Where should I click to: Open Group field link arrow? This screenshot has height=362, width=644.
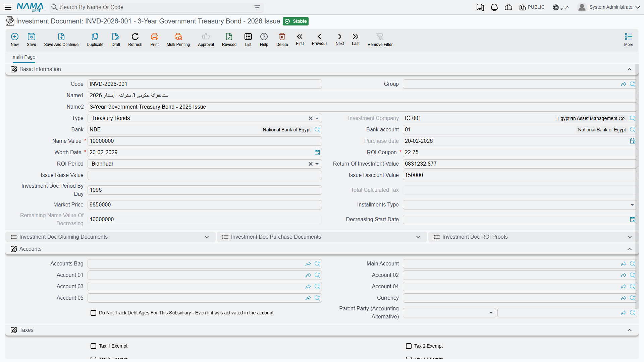(x=623, y=84)
